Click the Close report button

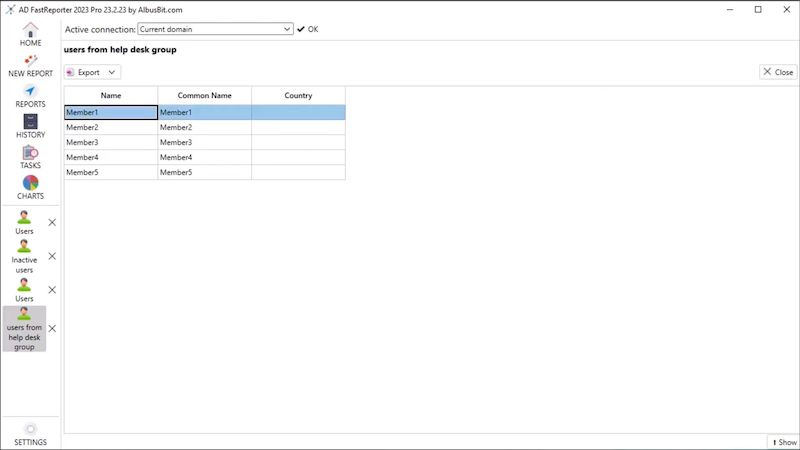point(778,72)
